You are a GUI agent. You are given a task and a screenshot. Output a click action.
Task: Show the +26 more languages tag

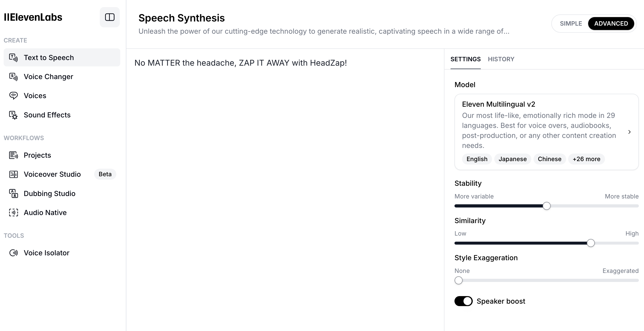tap(586, 159)
